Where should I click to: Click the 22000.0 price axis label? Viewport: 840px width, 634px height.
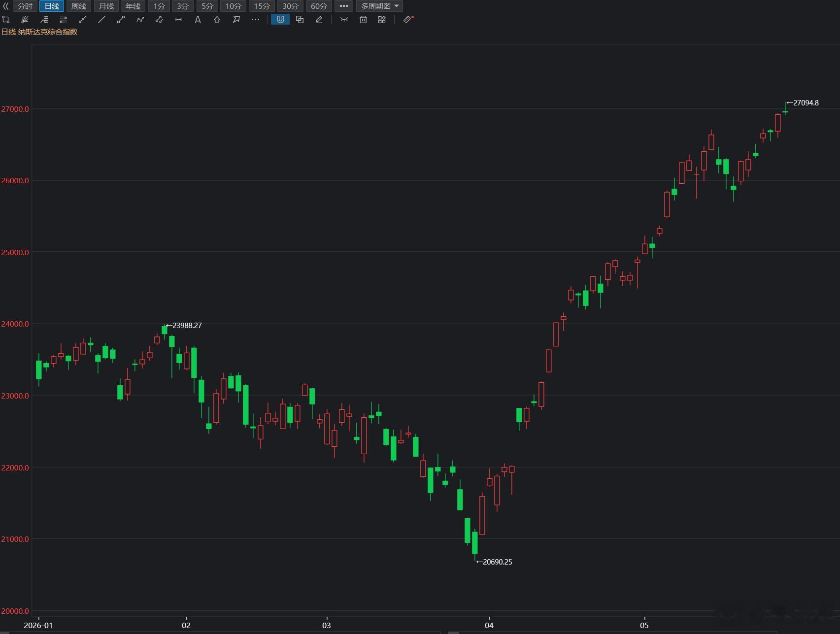15,467
